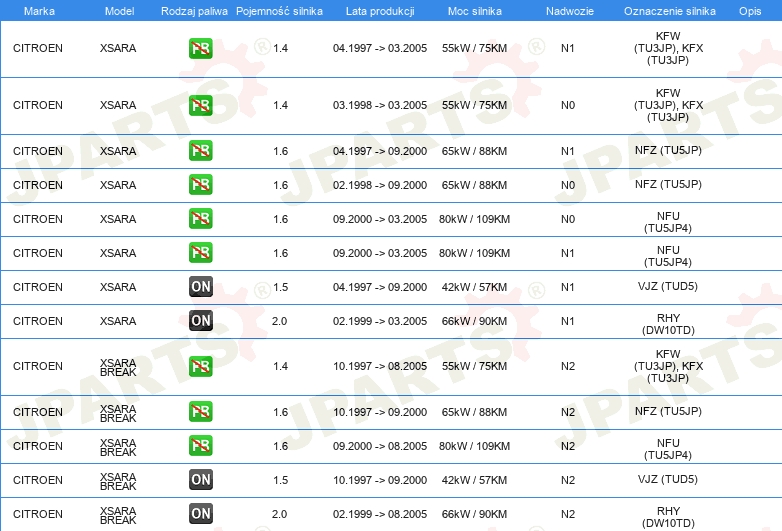Click XSARA BREAK model in 2.0 row
This screenshot has height=531, width=782.
[x=118, y=516]
